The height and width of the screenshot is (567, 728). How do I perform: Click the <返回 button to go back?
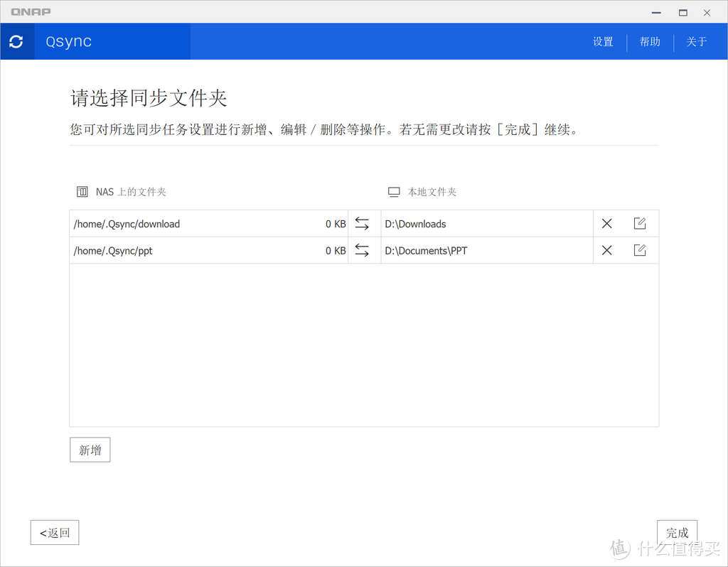(x=54, y=531)
